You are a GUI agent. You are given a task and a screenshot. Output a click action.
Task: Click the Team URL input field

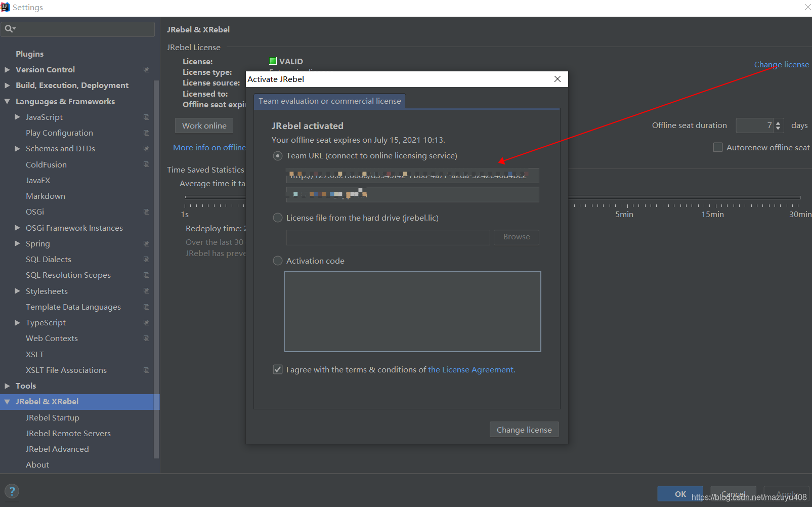point(412,176)
